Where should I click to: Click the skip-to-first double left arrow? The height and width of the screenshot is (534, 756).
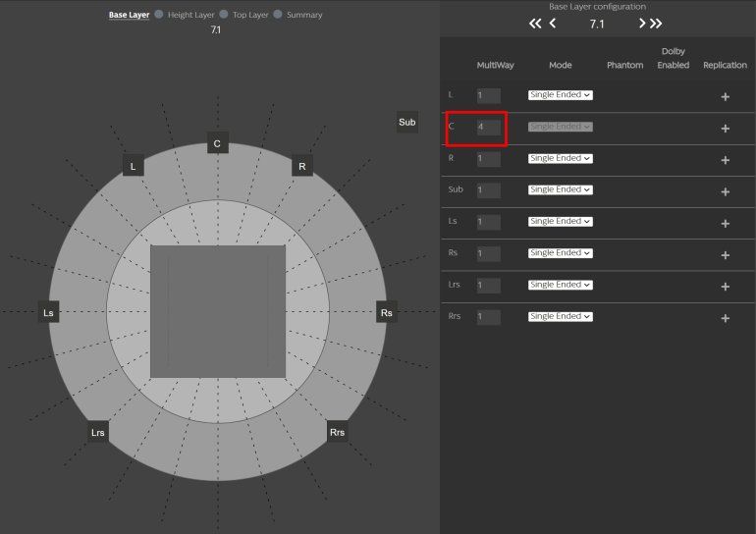coord(535,23)
